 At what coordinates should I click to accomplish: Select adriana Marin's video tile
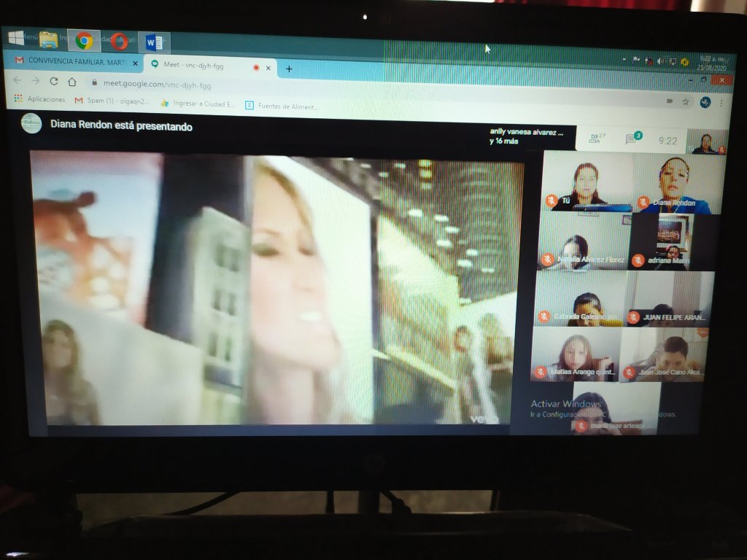670,243
